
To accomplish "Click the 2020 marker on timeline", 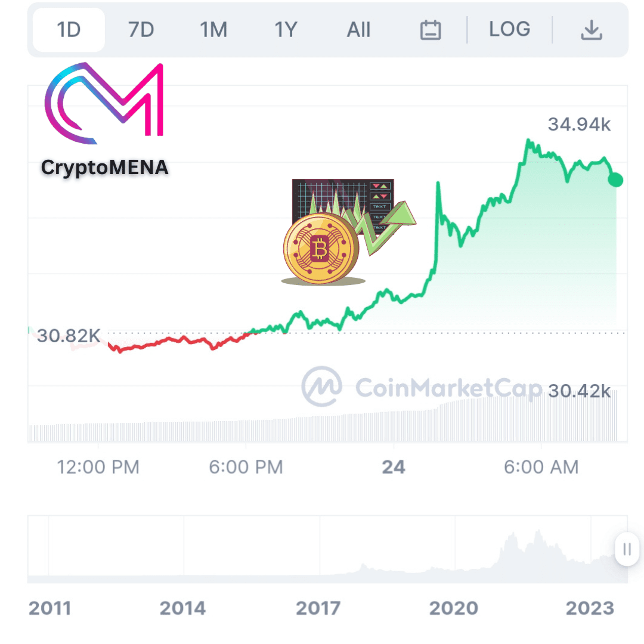I will coord(453,608).
